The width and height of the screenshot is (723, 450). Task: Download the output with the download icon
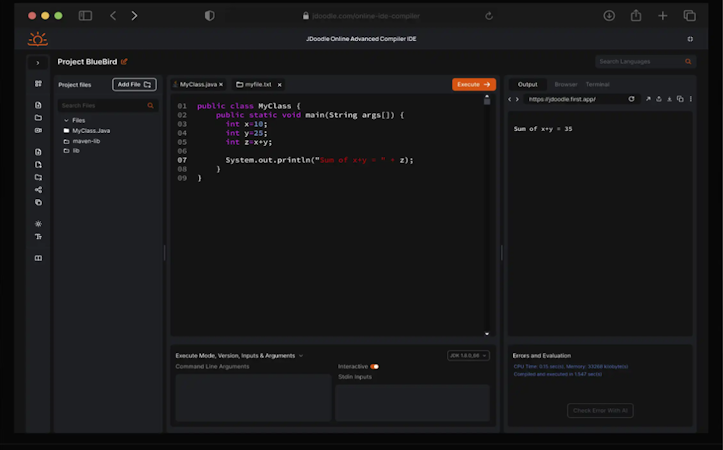(669, 99)
